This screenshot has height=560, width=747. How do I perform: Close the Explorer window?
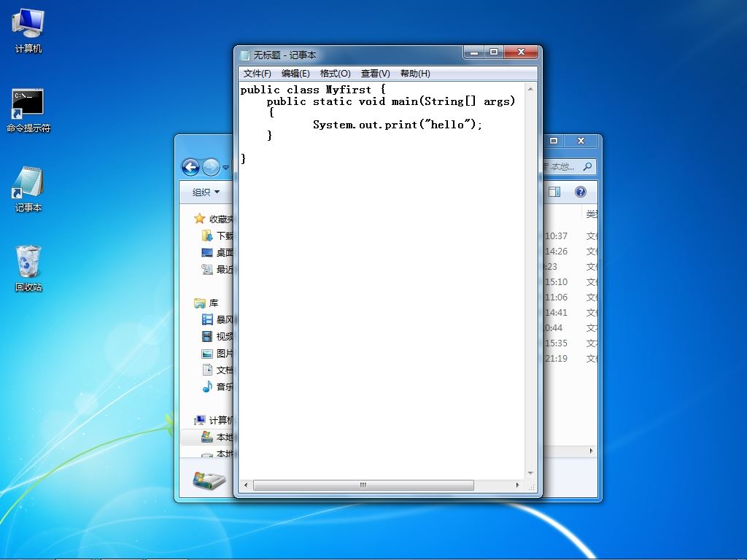(581, 141)
